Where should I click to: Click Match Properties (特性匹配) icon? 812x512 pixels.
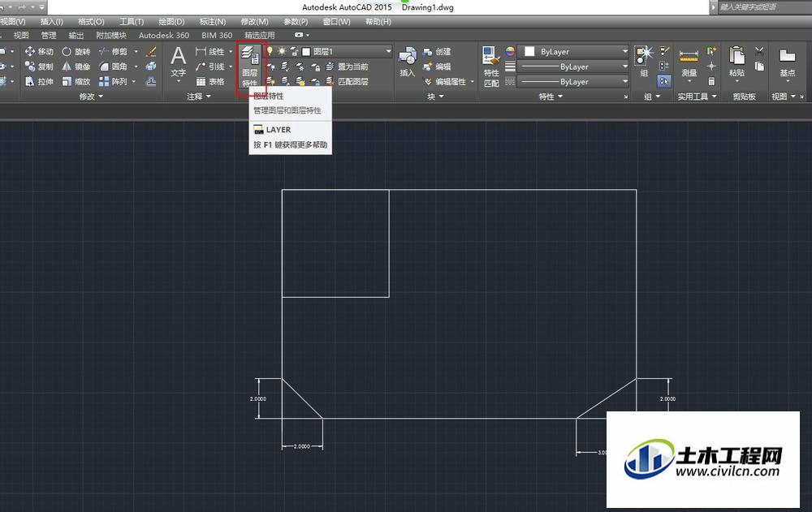491,67
